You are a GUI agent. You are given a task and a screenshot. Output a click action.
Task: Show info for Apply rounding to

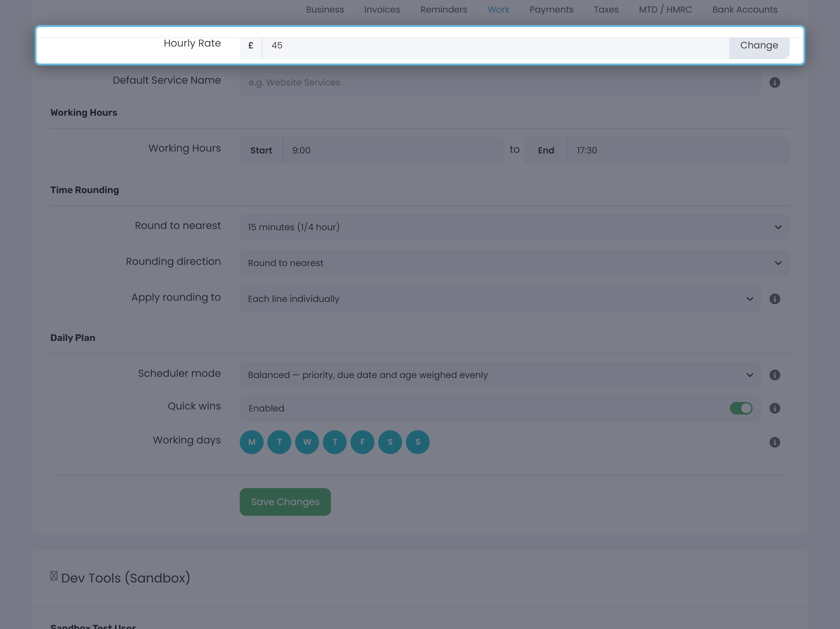(775, 299)
